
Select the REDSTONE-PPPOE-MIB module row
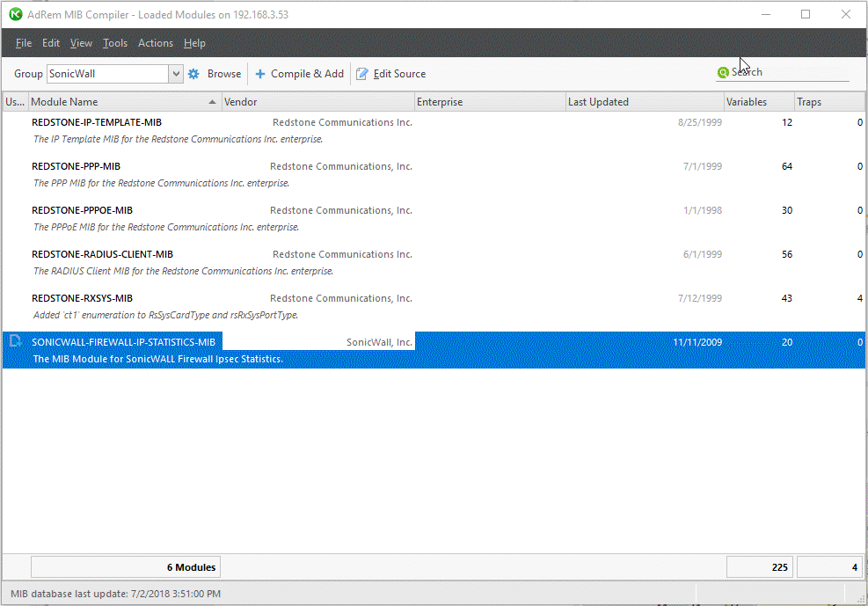coord(434,219)
